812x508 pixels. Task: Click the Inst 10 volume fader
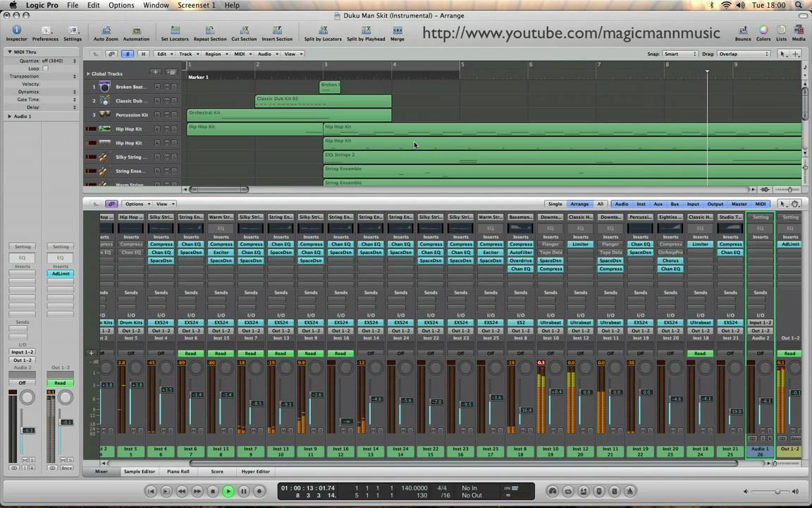(x=557, y=392)
